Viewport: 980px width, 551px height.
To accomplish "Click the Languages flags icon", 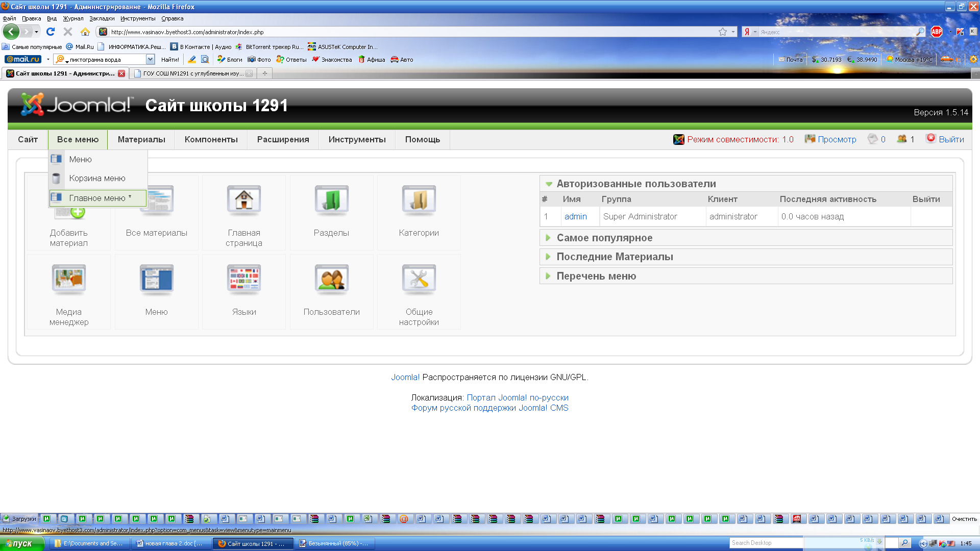I will [x=244, y=280].
